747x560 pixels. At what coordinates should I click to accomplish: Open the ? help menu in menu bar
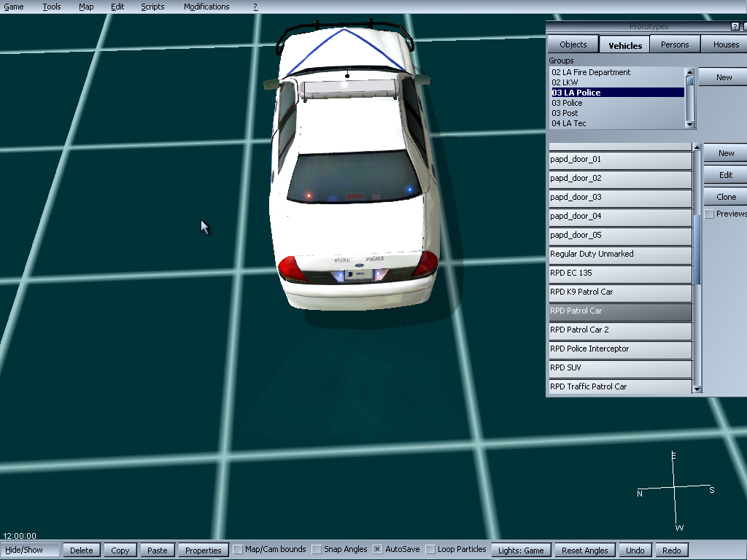tap(255, 7)
